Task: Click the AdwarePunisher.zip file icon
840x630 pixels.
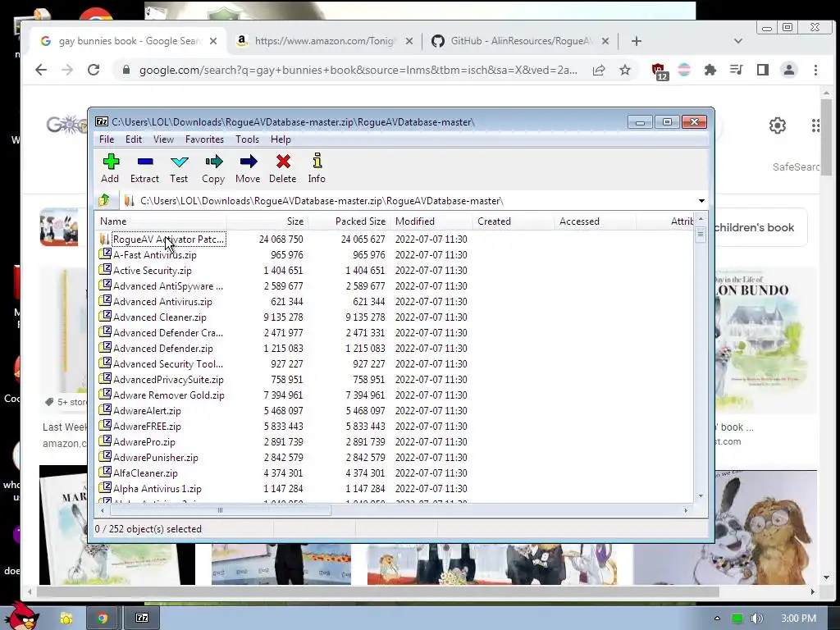Action: click(x=105, y=457)
